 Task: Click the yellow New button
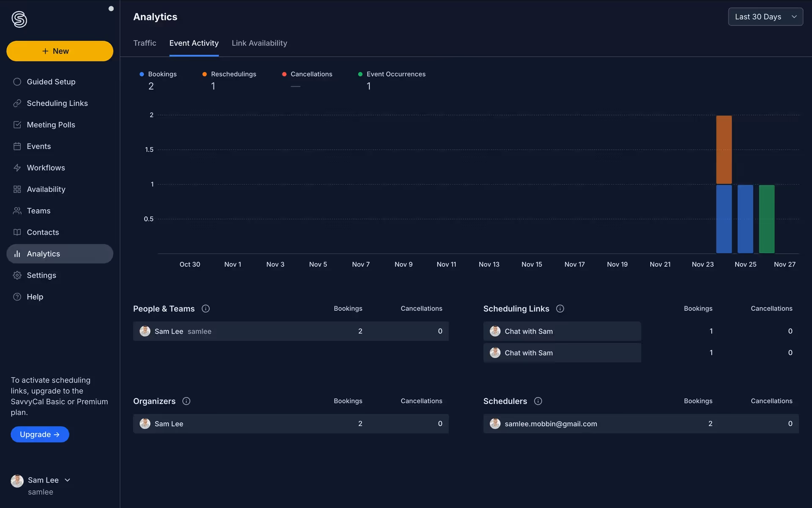tap(60, 51)
